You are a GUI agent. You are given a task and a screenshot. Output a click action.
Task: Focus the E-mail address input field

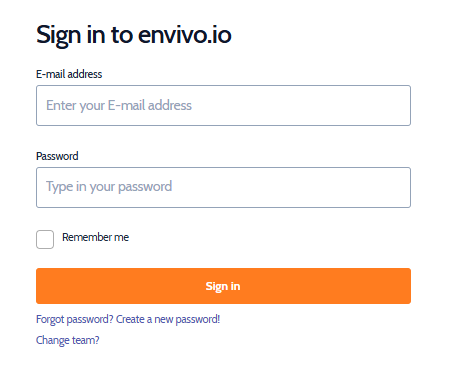[223, 105]
